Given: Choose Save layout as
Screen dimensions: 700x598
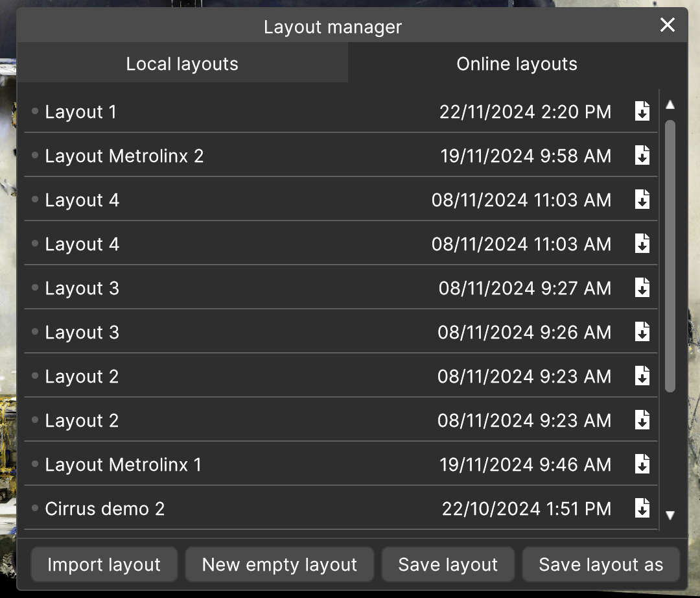Looking at the screenshot, I should [x=601, y=565].
